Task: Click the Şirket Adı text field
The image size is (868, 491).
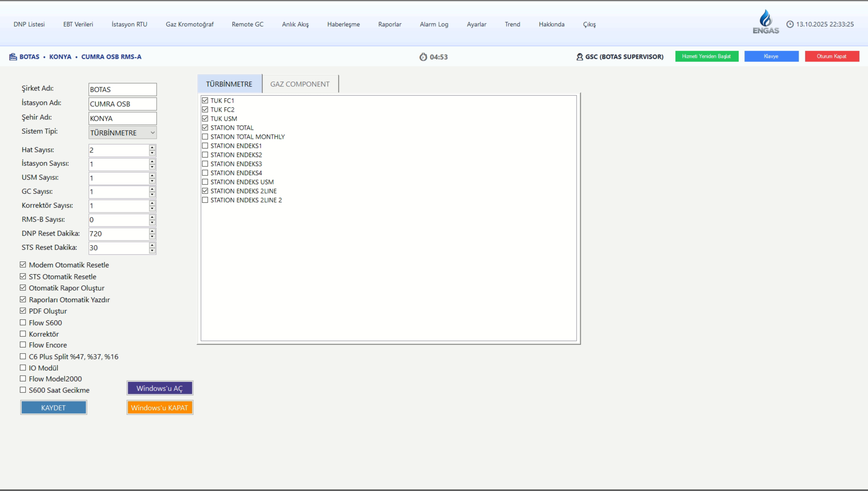Action: pyautogui.click(x=122, y=89)
